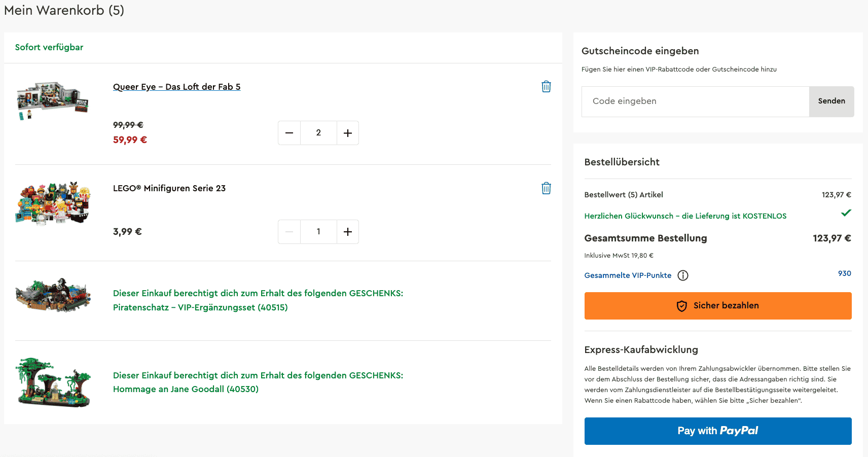The image size is (868, 457).
Task: Click the Code eingeben input field
Action: [x=695, y=101]
